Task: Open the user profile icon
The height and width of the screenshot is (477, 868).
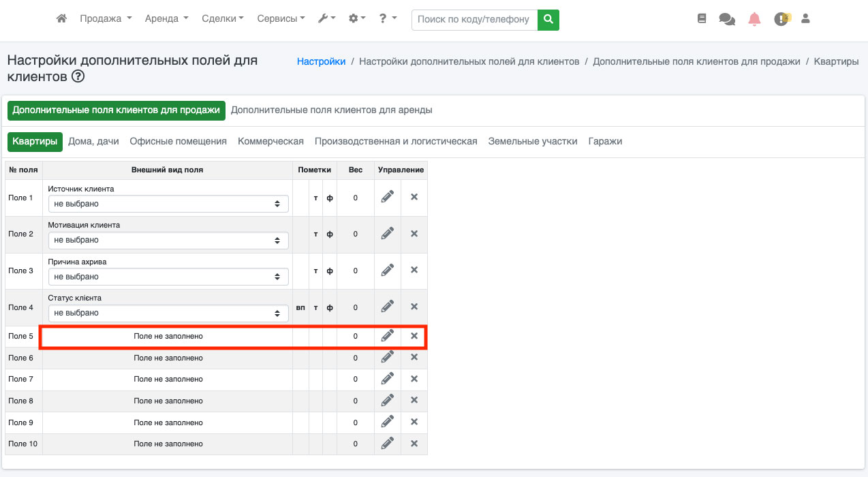Action: point(805,19)
